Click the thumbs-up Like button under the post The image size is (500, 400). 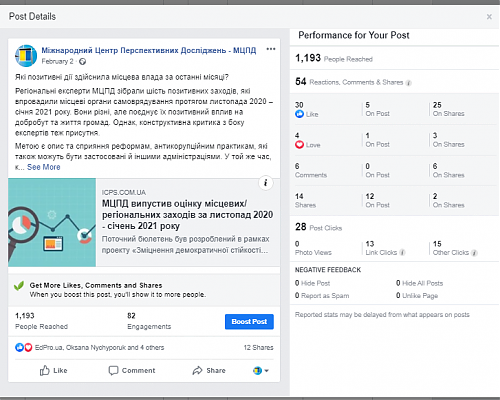coord(53,370)
